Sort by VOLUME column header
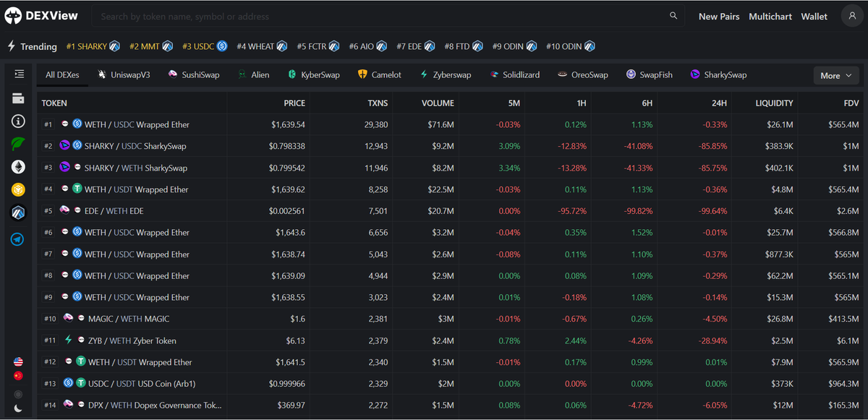Viewport: 868px width, 420px height. 438,103
